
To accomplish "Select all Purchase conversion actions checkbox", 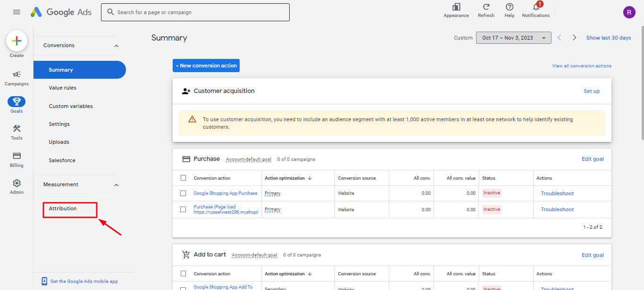I will pyautogui.click(x=183, y=178).
